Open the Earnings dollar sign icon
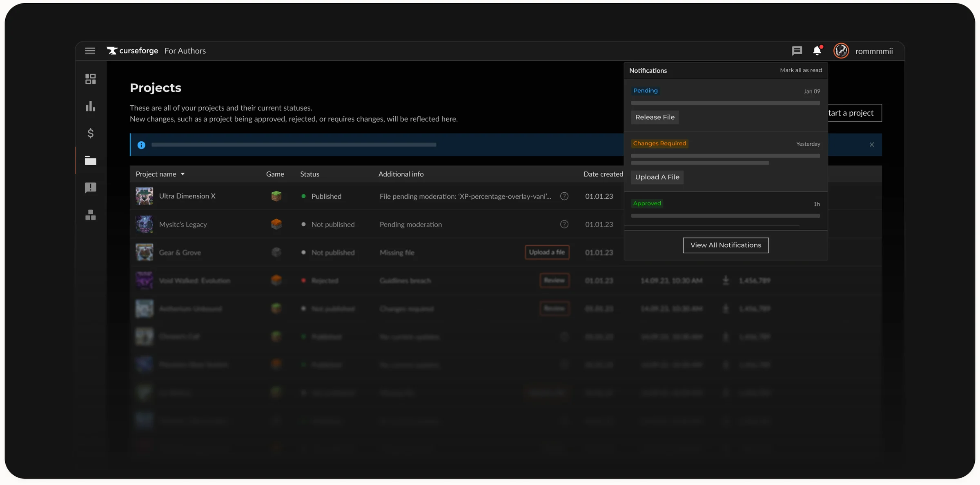Screen dimensions: 980x485 (90, 133)
